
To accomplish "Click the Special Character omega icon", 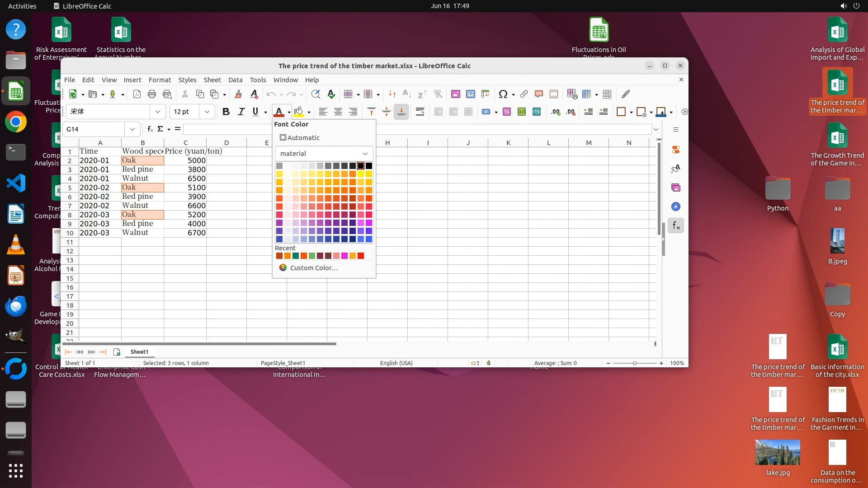I will tap(503, 94).
